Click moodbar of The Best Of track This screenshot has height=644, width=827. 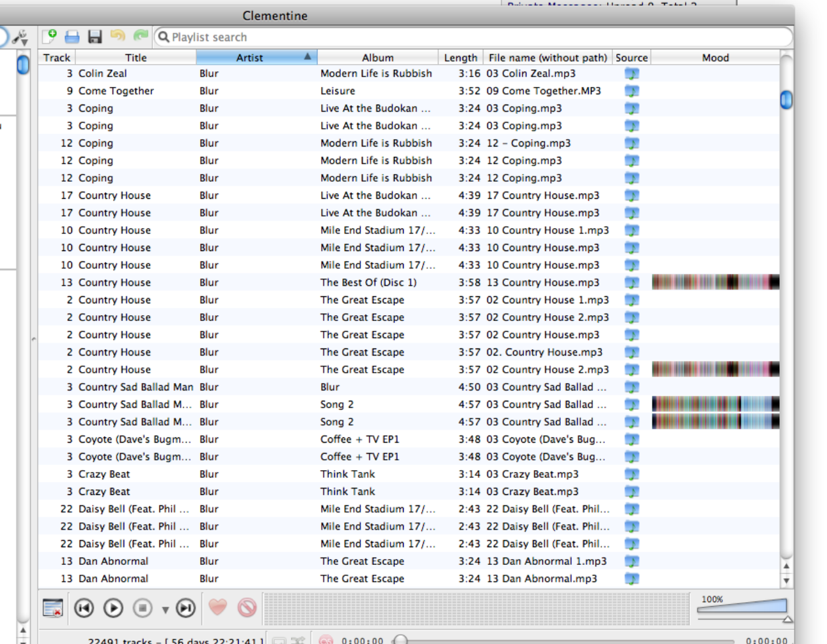tap(716, 282)
